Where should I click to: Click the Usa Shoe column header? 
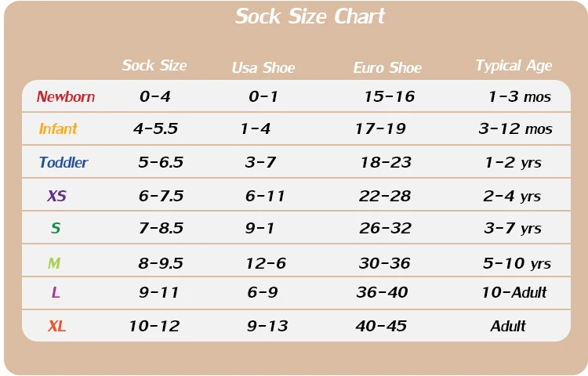pos(263,68)
